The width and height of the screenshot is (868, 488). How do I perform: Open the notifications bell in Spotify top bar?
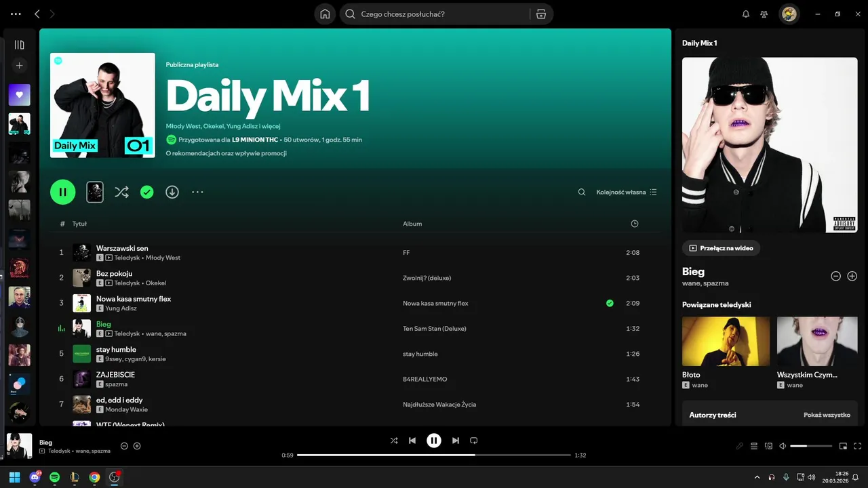point(746,14)
